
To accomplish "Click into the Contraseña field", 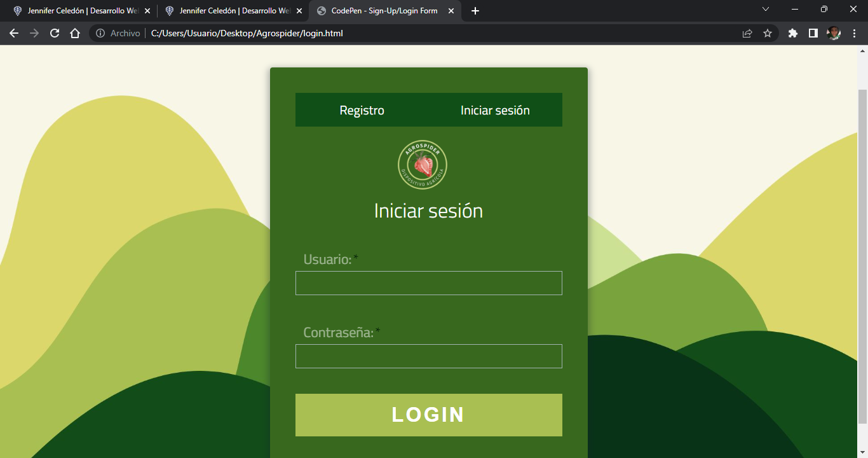I will (428, 356).
